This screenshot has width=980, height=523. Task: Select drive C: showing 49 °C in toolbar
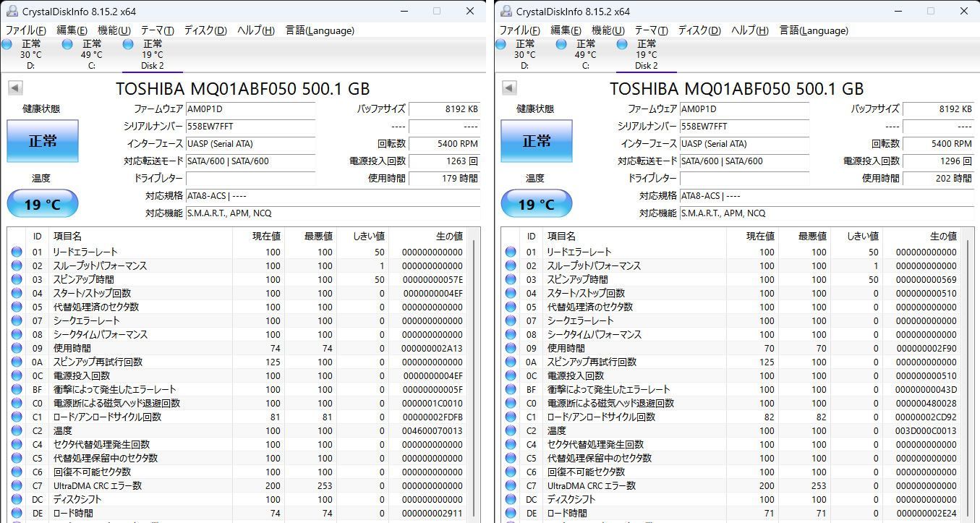pos(91,54)
